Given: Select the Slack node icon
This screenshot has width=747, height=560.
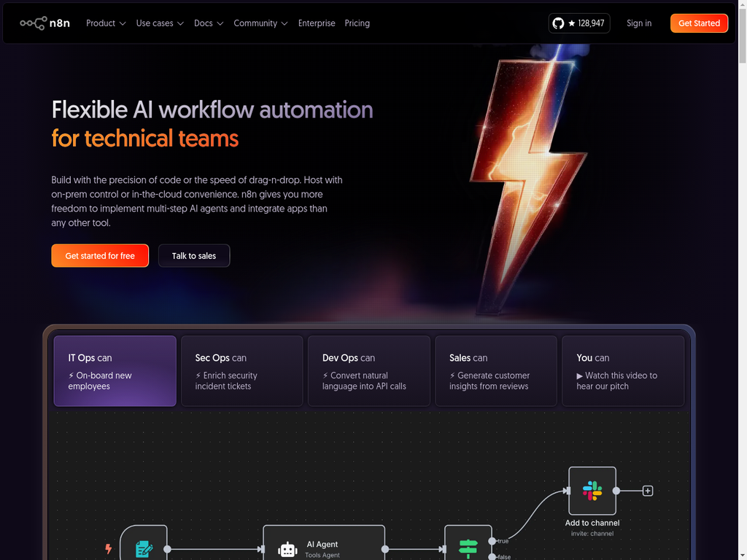Looking at the screenshot, I should coord(592,491).
